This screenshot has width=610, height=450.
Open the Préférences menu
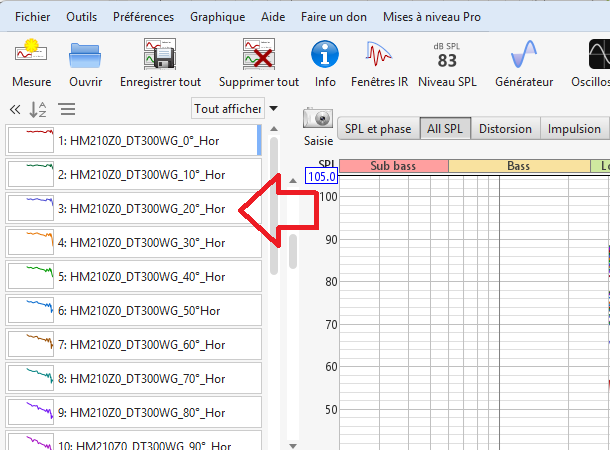[143, 17]
